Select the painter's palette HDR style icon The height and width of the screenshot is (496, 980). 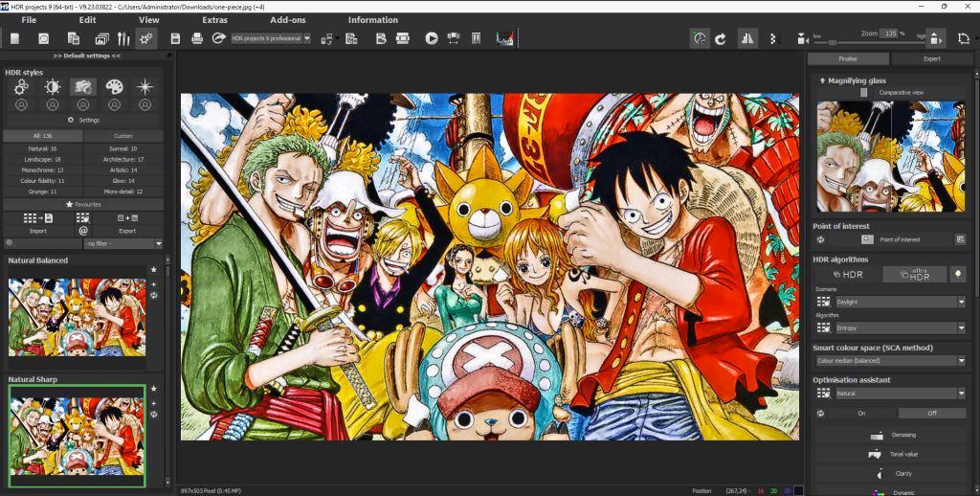(114, 87)
